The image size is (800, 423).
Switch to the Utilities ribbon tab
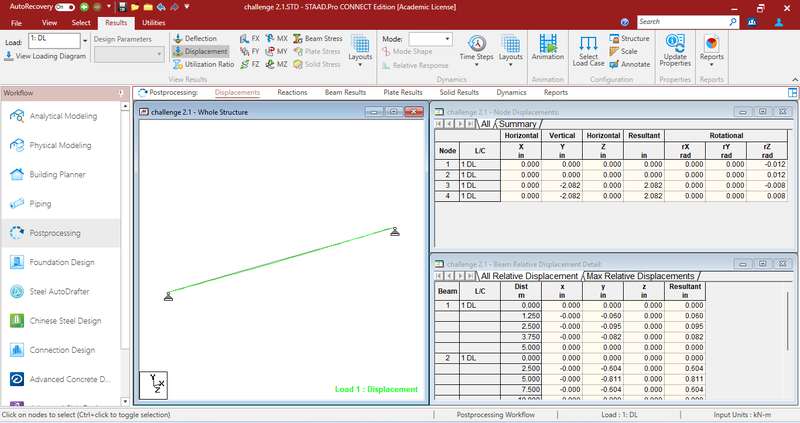click(153, 21)
